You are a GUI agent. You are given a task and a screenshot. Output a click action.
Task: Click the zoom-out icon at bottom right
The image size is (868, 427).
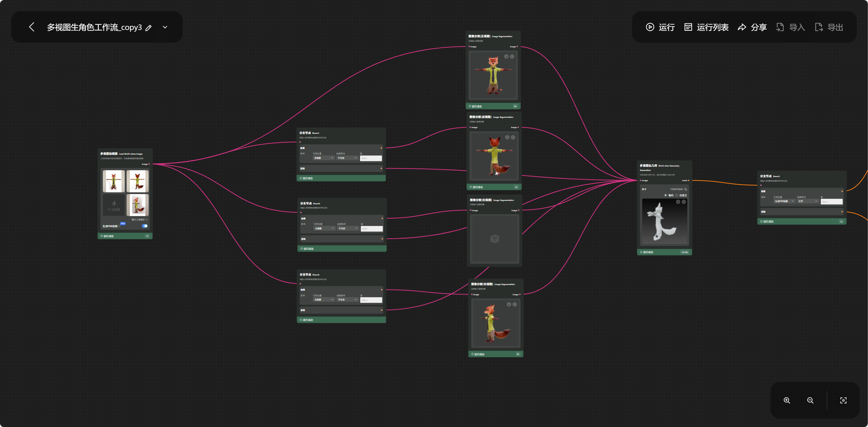[810, 400]
